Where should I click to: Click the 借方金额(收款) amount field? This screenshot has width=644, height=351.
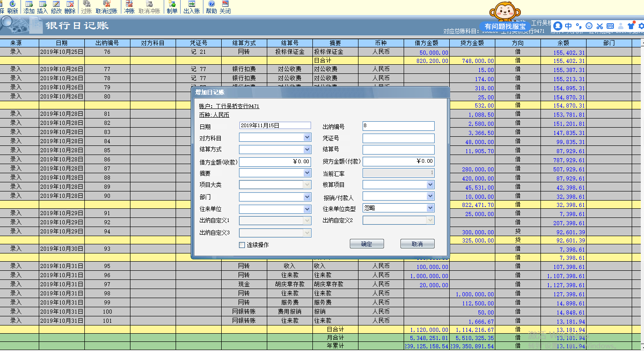(275, 162)
